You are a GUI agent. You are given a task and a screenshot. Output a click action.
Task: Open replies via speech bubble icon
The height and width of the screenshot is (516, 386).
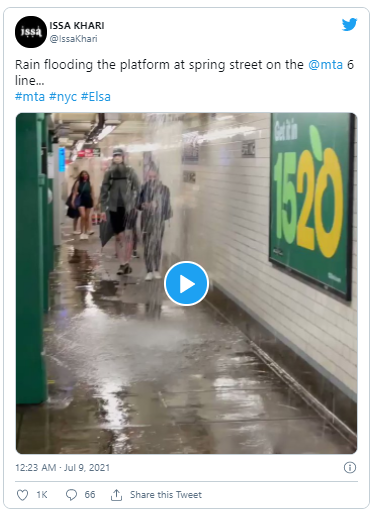pyautogui.click(x=71, y=495)
